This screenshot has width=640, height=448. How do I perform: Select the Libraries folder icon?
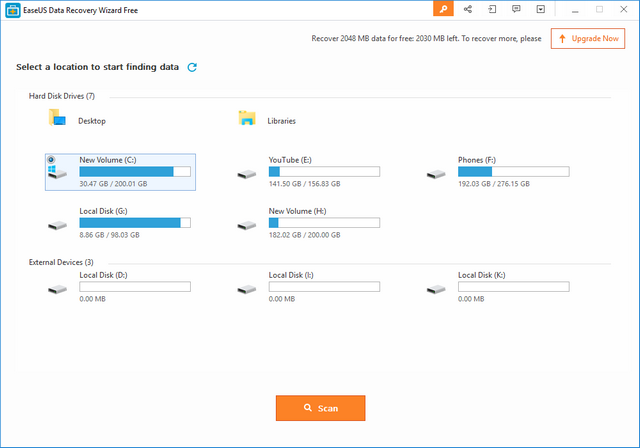247,118
